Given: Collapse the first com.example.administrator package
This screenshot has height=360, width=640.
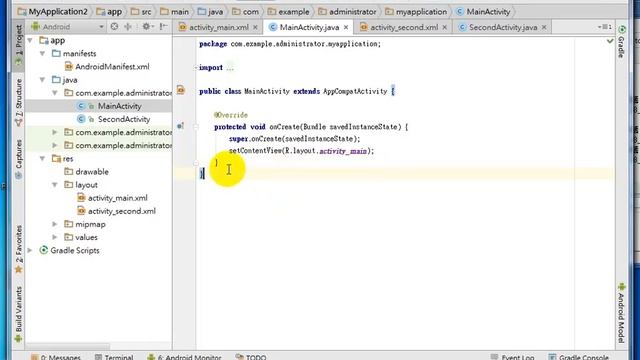Looking at the screenshot, I should point(55,93).
